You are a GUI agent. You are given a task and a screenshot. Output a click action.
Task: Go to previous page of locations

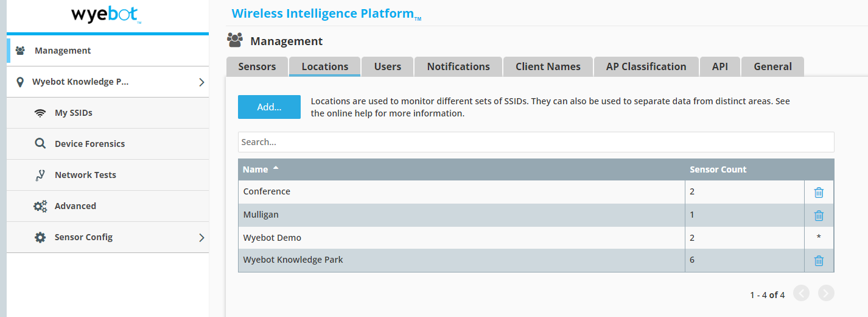[802, 293]
